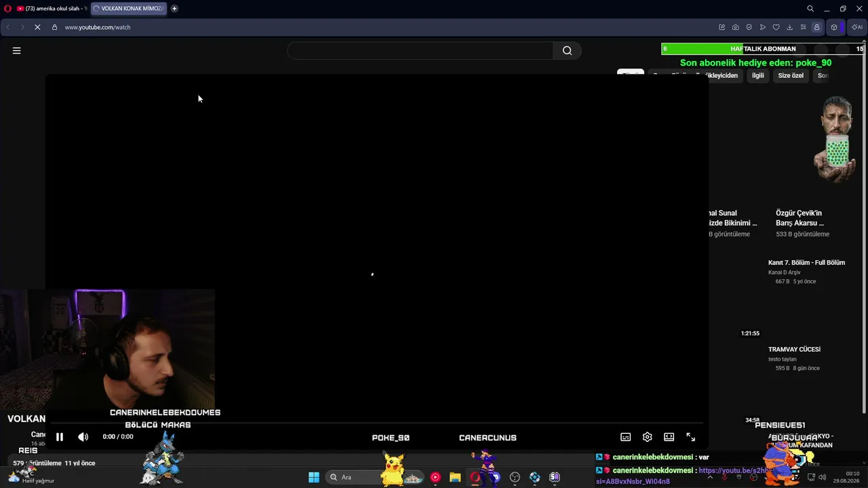Viewport: 868px width, 488px height.
Task: Click the YouTube search box
Action: (420, 50)
